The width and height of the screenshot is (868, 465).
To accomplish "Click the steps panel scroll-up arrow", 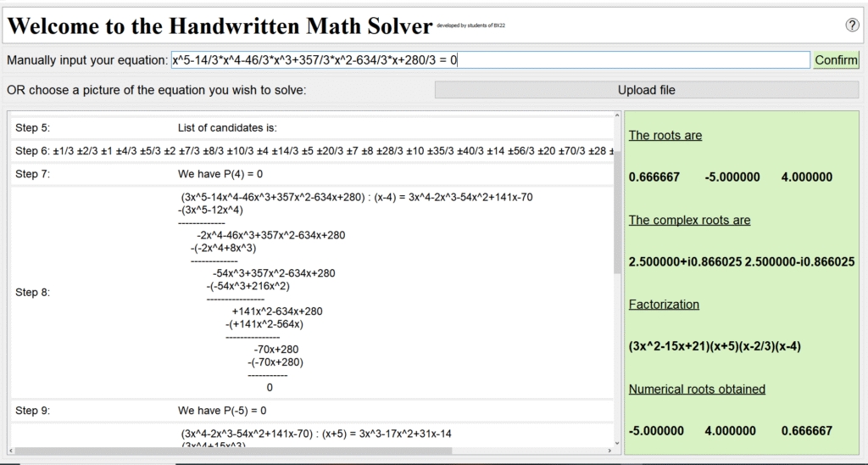I will pos(618,116).
